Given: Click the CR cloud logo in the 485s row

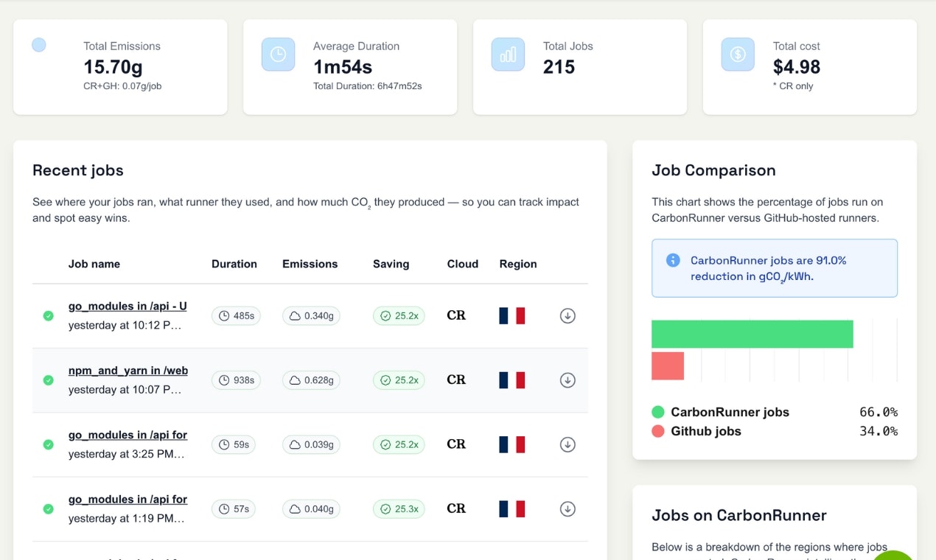Looking at the screenshot, I should pyautogui.click(x=456, y=315).
